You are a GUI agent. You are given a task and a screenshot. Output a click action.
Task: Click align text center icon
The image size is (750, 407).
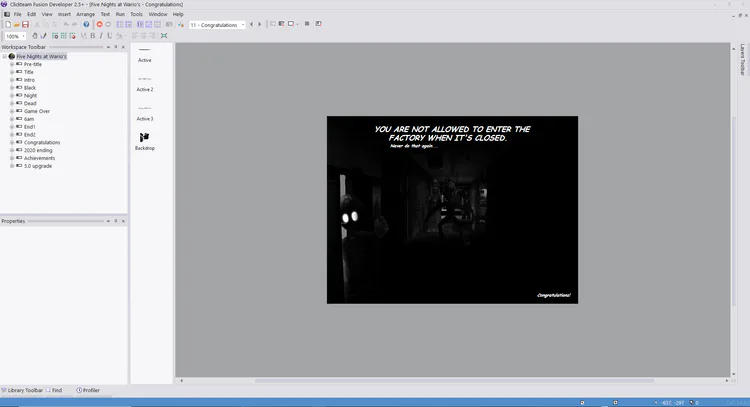pos(143,36)
